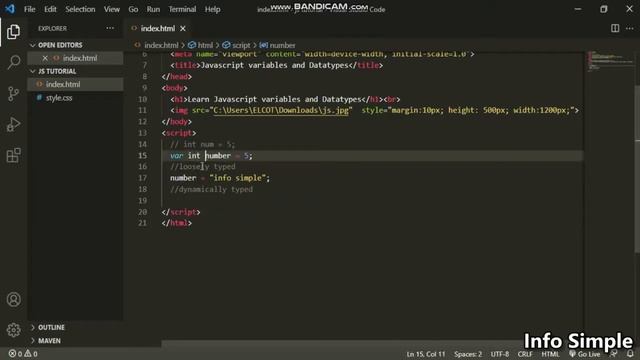This screenshot has height=360, width=640.
Task: Click line number 17 in gutter
Action: (x=142, y=178)
